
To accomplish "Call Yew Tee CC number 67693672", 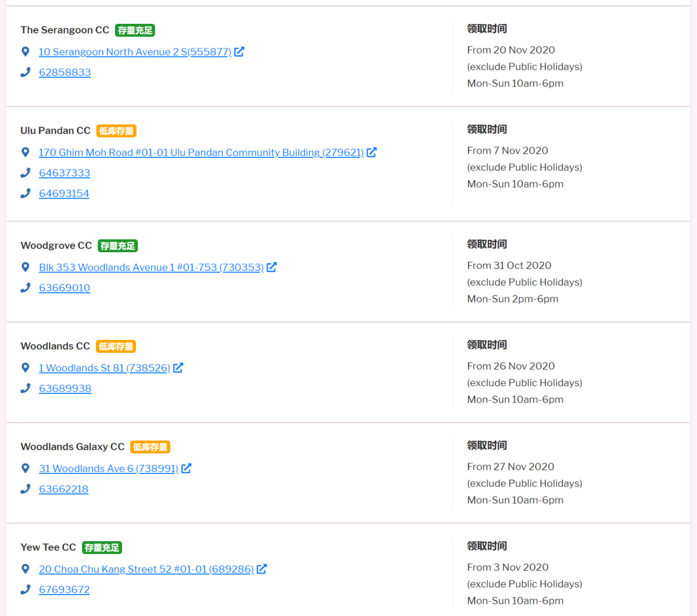I will (64, 590).
